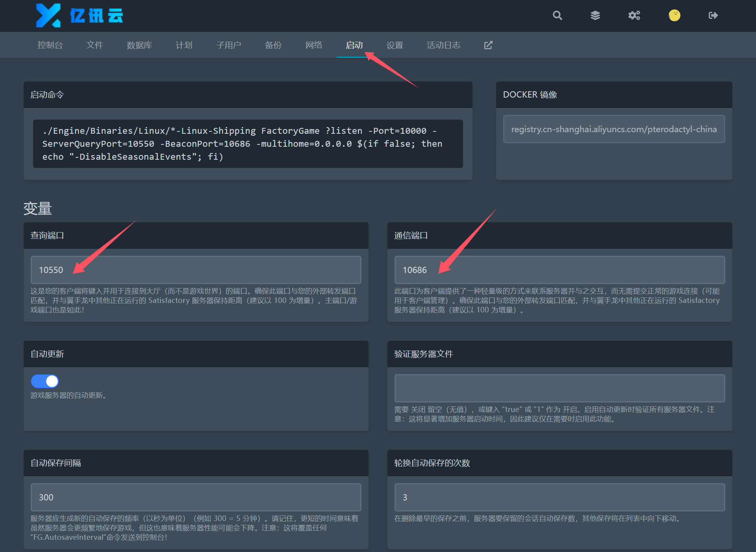Switch to the 备份 tab
Image resolution: width=756 pixels, height=552 pixels.
tap(273, 45)
